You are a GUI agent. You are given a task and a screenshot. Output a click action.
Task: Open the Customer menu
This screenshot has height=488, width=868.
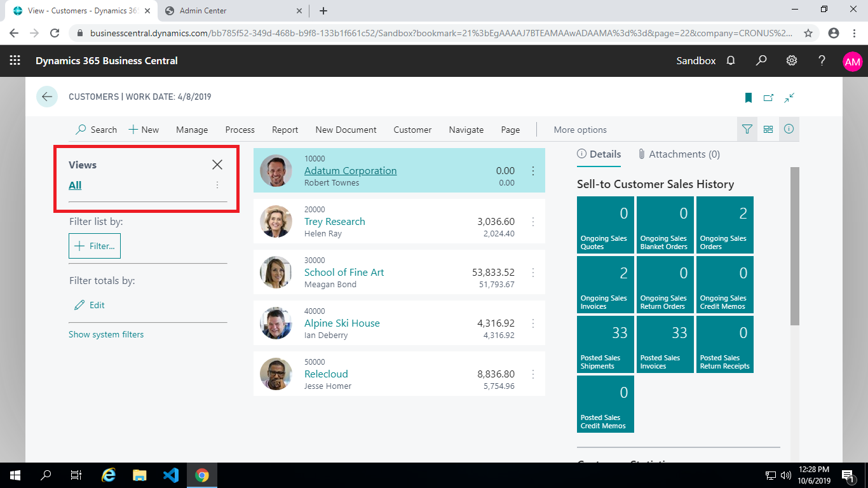point(412,130)
